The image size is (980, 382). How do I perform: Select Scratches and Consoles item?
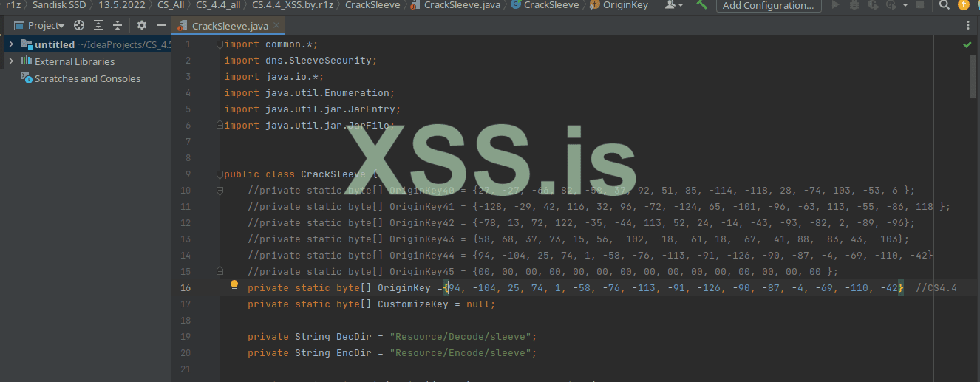pyautogui.click(x=87, y=78)
